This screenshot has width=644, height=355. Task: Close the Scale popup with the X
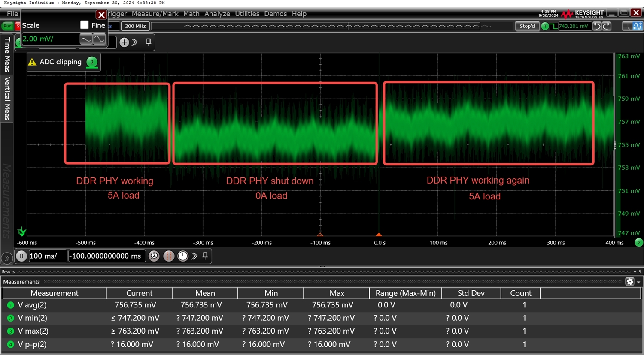(x=101, y=15)
